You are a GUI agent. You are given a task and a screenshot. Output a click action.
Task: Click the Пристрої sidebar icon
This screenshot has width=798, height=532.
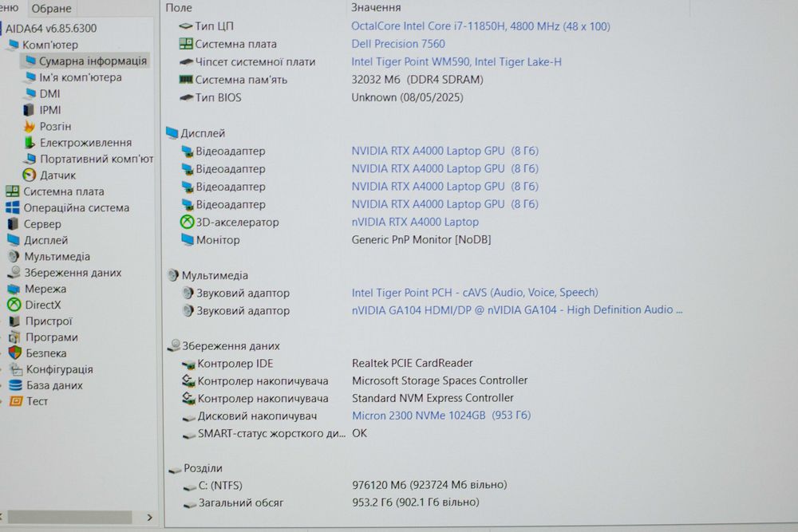pyautogui.click(x=15, y=321)
